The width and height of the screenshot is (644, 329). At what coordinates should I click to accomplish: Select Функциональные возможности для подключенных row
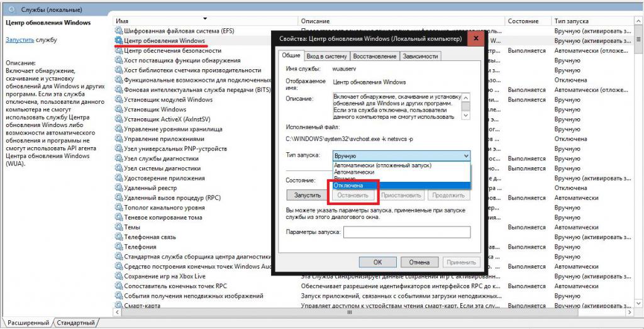point(373,80)
